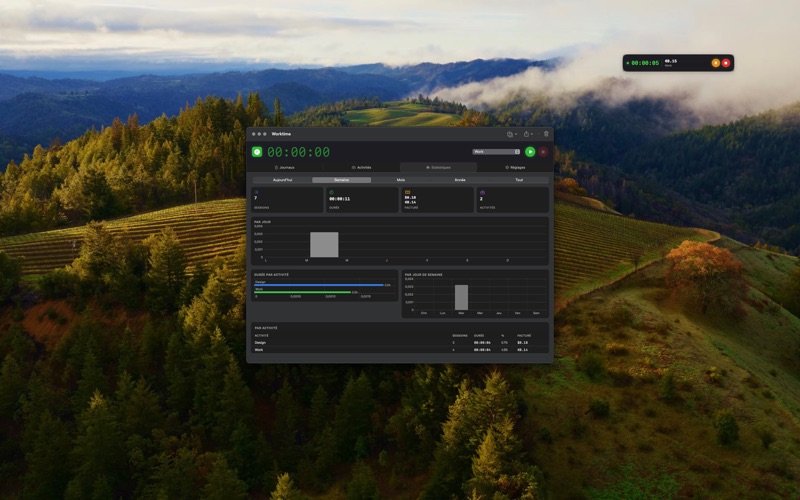
Task: Click the green Work duration bar
Action: click(303, 292)
